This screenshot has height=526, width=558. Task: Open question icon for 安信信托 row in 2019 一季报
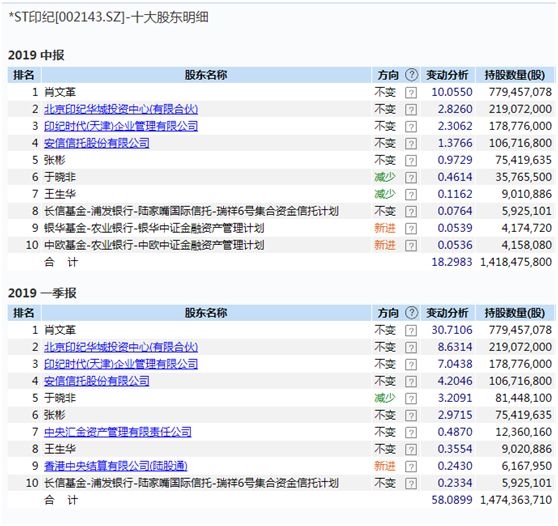411,381
